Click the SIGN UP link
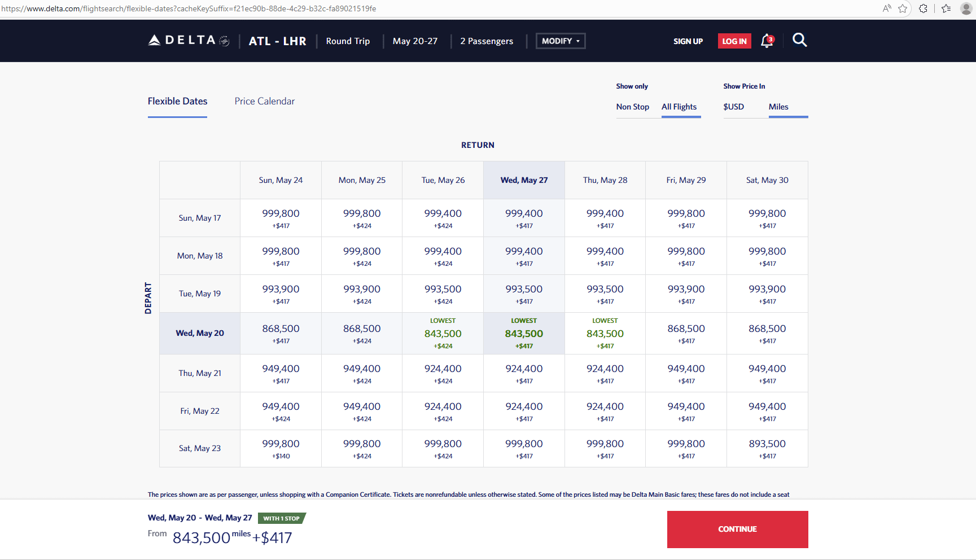The width and height of the screenshot is (976, 560). tap(688, 41)
